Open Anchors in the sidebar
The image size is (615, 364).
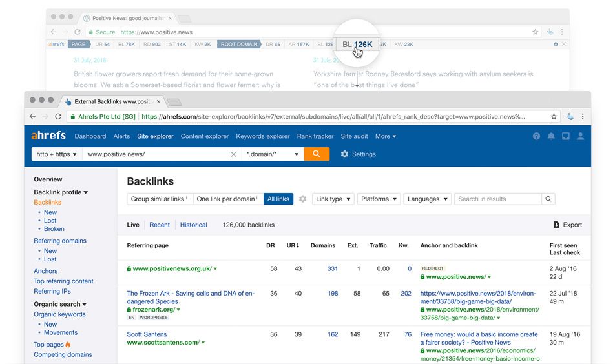[x=45, y=271]
